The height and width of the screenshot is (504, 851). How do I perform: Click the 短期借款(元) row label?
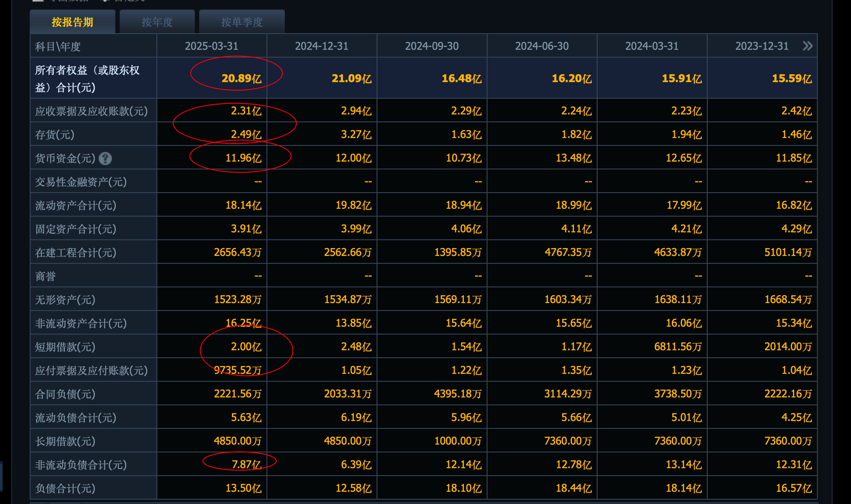click(x=65, y=347)
